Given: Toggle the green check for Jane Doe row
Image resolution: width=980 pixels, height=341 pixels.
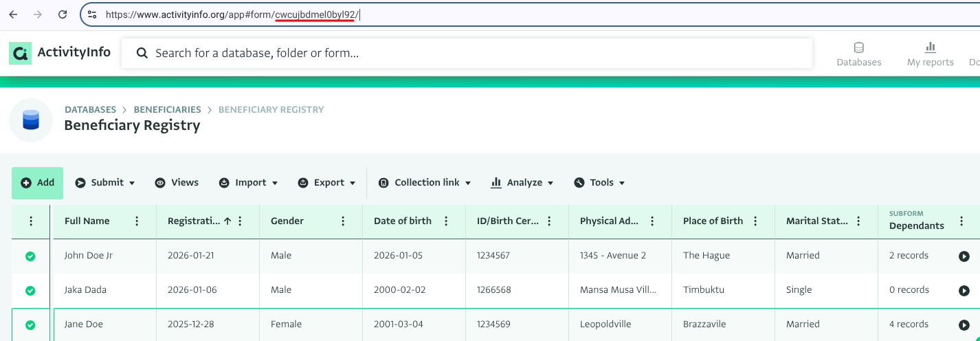Looking at the screenshot, I should coord(30,325).
